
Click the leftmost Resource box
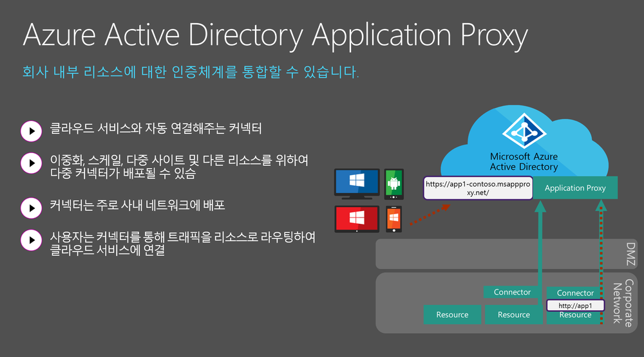click(451, 315)
